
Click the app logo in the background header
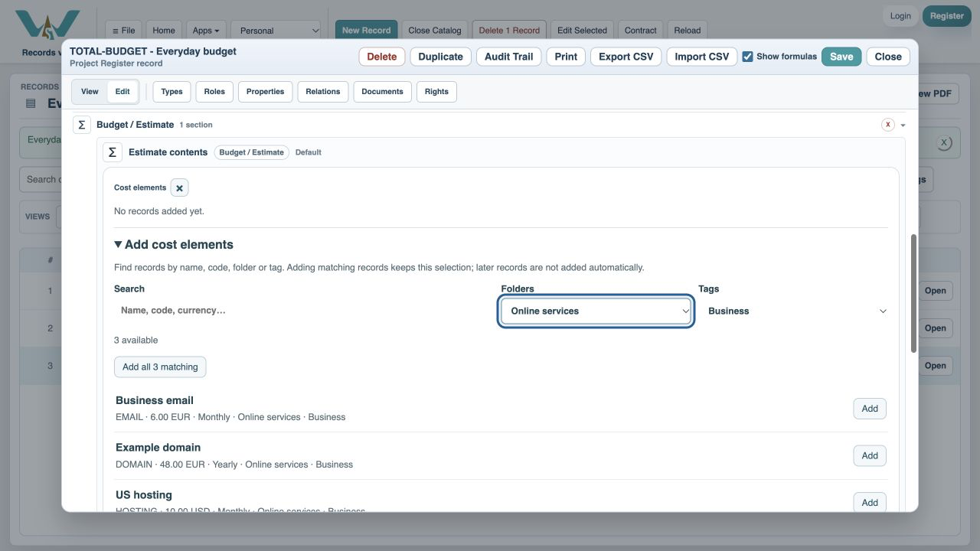pos(47,26)
